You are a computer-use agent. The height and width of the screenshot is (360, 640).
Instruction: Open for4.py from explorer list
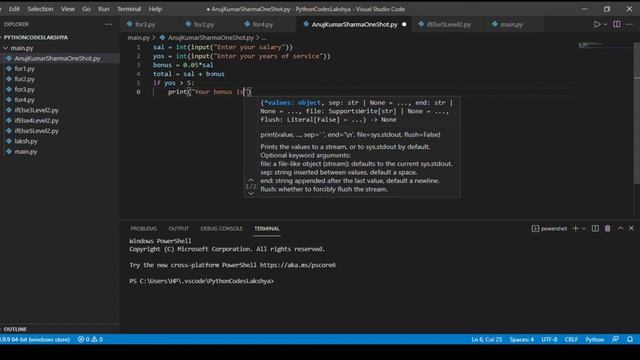click(24, 100)
